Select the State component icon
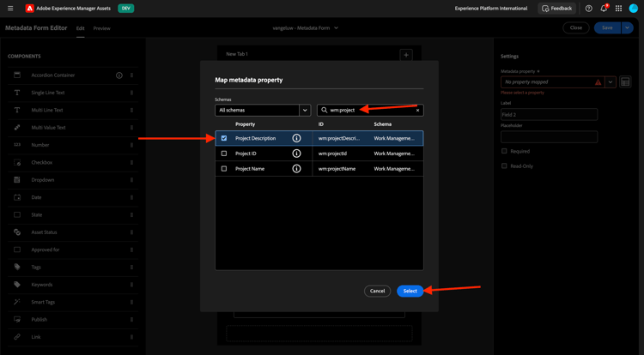The image size is (644, 355). coord(17,215)
